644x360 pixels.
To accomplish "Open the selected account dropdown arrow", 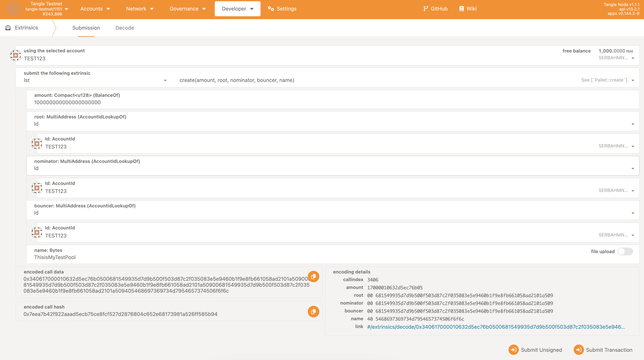I will pos(632,58).
